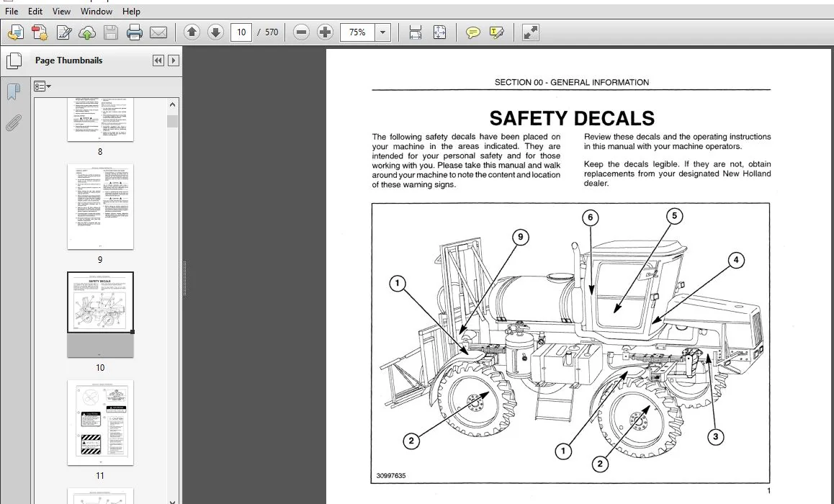Viewport: 834px width, 504px height.
Task: Click the Print icon
Action: (135, 33)
